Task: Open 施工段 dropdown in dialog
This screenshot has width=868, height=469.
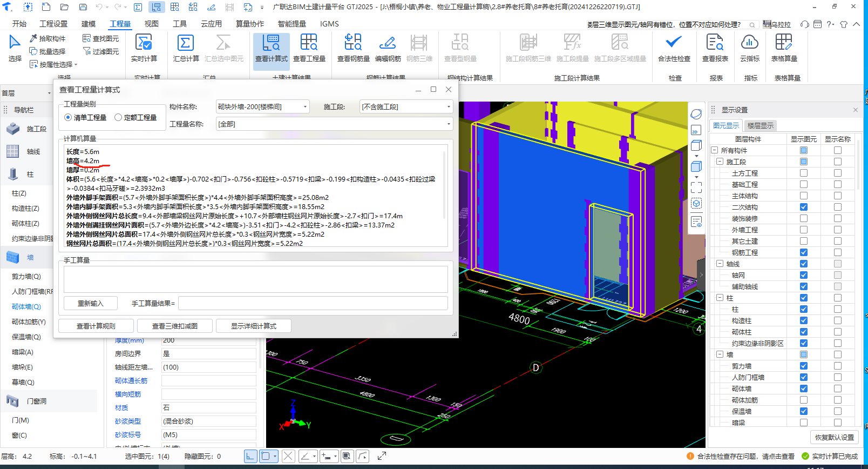Action: click(406, 107)
